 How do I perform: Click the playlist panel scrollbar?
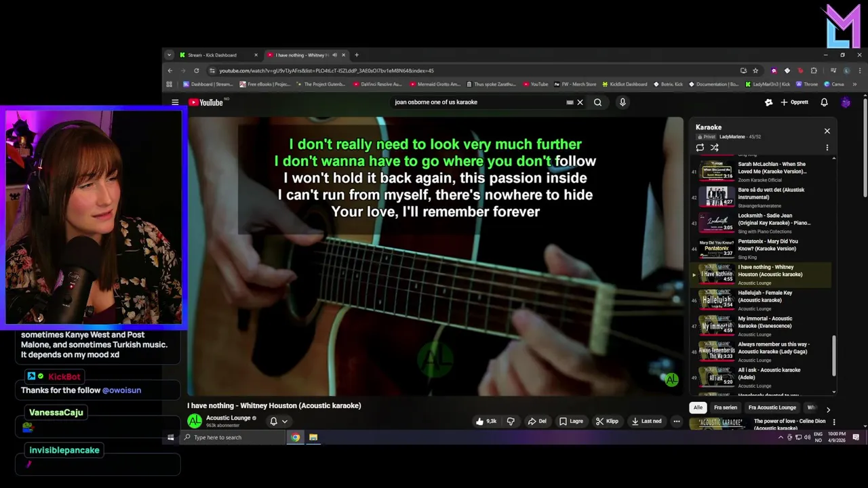(834, 354)
